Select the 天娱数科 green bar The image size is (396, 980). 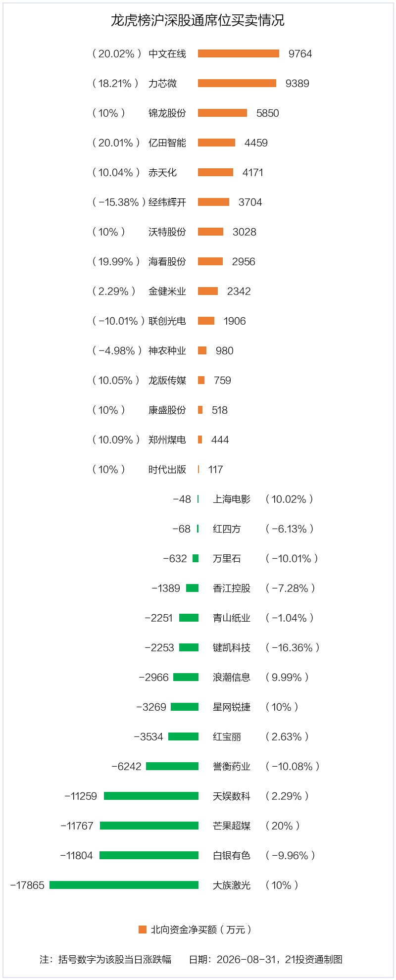point(151,796)
